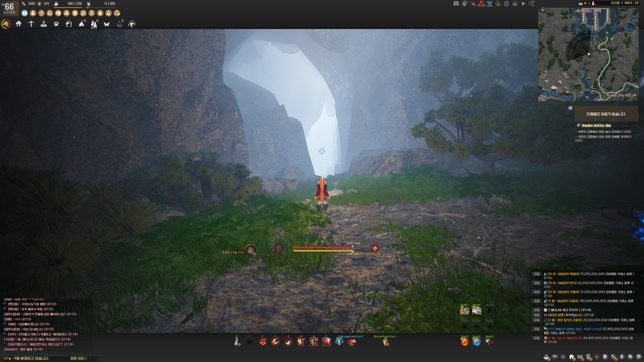644x362 pixels.
Task: Click the red health bar
Action: (323, 247)
